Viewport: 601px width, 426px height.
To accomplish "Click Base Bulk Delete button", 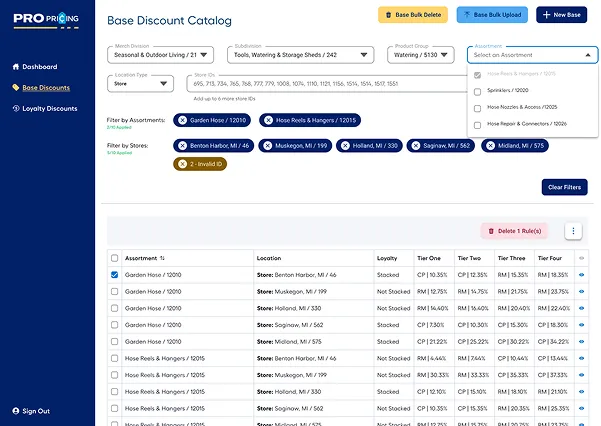I will click(x=413, y=15).
